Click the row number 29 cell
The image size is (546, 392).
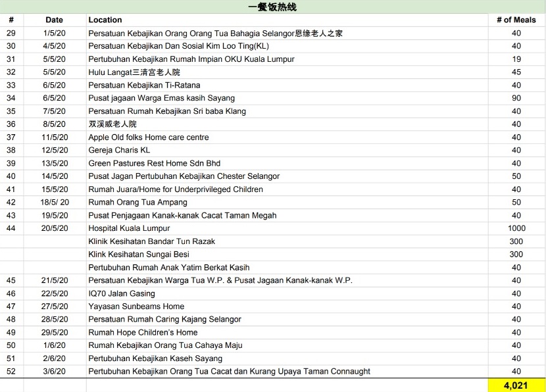pos(11,33)
